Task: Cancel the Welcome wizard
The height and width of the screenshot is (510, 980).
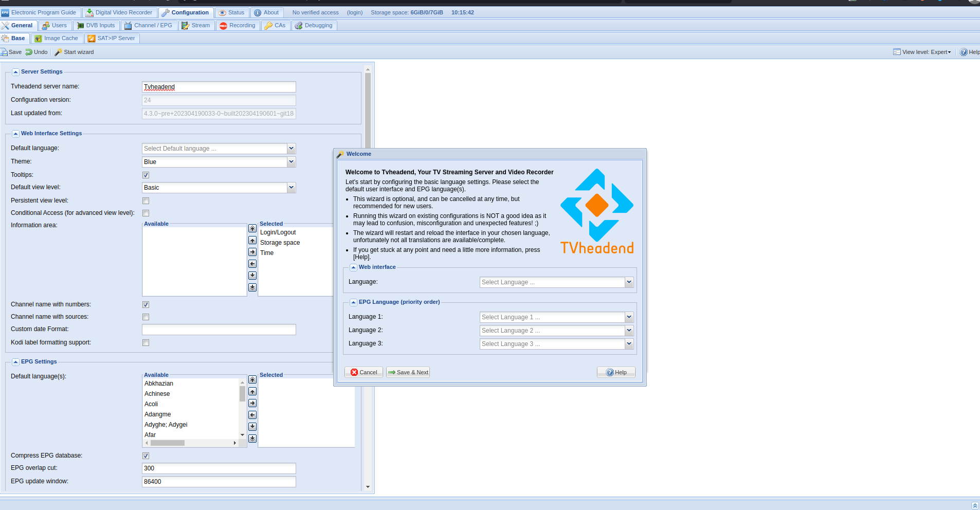Action: point(364,372)
